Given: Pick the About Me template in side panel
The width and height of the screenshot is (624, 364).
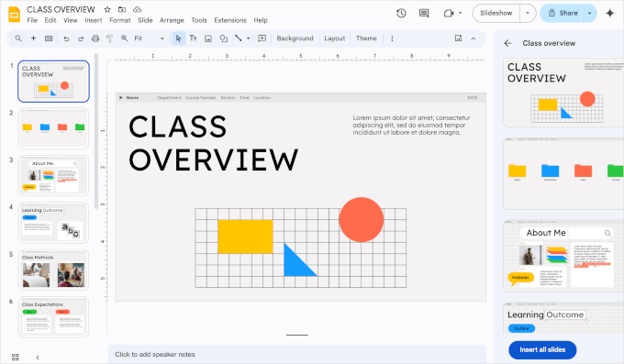Looking at the screenshot, I should [x=563, y=256].
